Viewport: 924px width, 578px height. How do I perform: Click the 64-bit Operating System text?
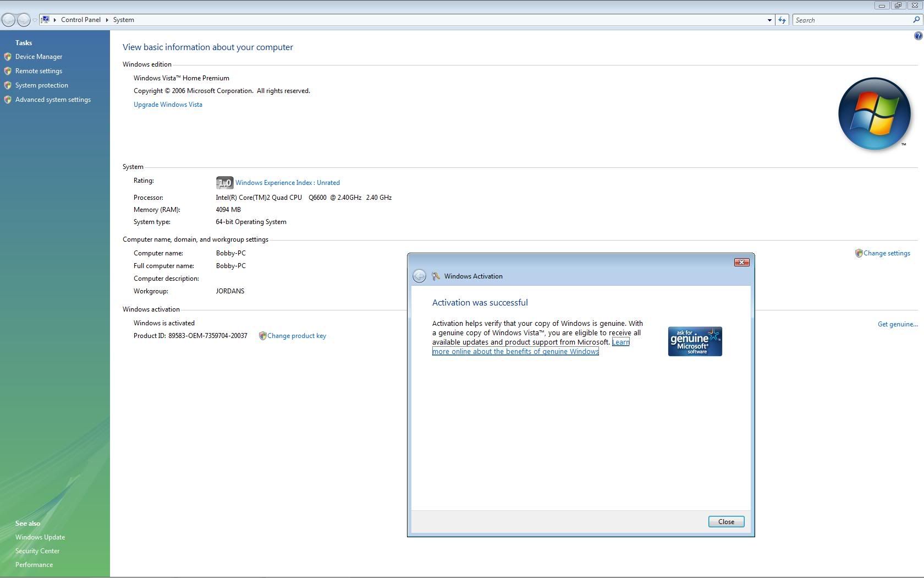pyautogui.click(x=251, y=222)
